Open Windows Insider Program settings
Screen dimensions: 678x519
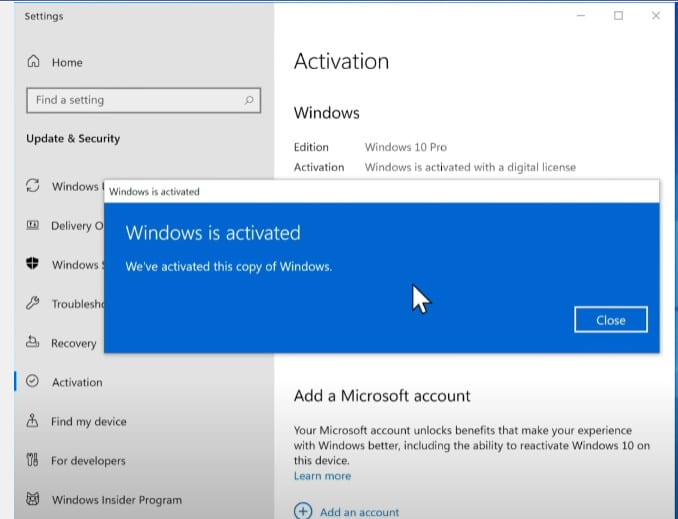coord(117,500)
